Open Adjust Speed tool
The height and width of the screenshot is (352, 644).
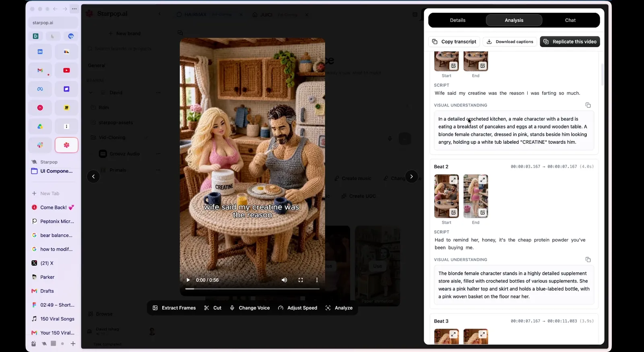297,308
